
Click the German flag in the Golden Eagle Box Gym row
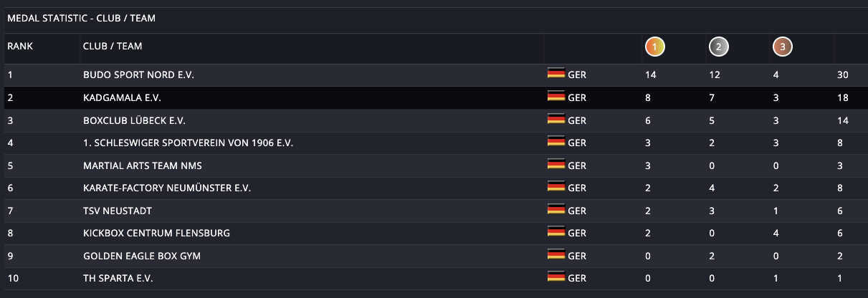556,256
